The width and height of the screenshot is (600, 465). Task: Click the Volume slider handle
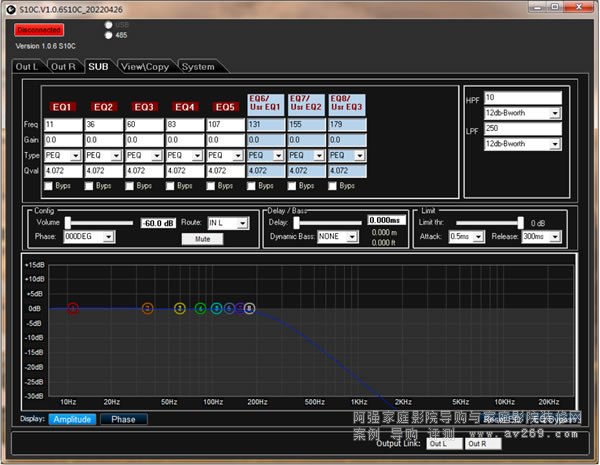[x=68, y=222]
